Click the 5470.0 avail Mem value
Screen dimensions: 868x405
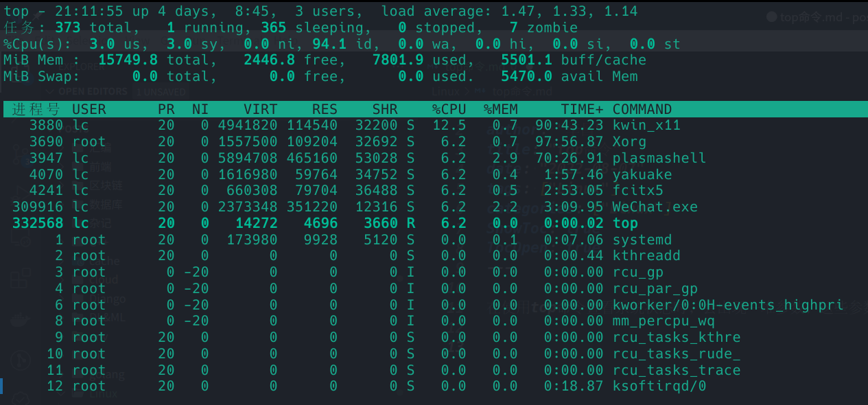526,77
